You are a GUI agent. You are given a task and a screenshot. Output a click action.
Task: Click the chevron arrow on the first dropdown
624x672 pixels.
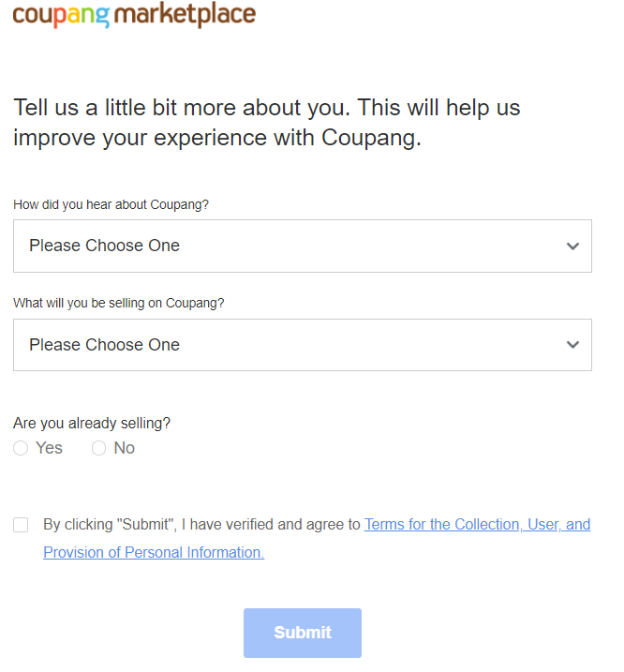(x=573, y=246)
